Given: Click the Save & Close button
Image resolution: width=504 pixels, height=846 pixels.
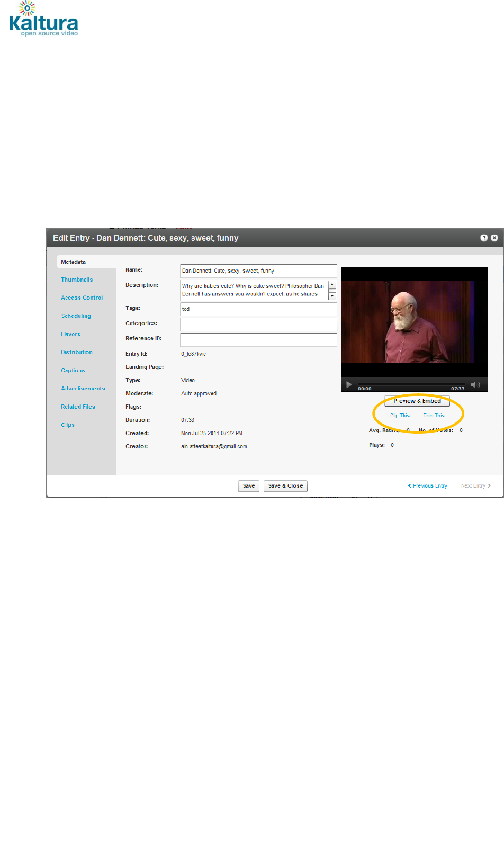Looking at the screenshot, I should click(285, 486).
